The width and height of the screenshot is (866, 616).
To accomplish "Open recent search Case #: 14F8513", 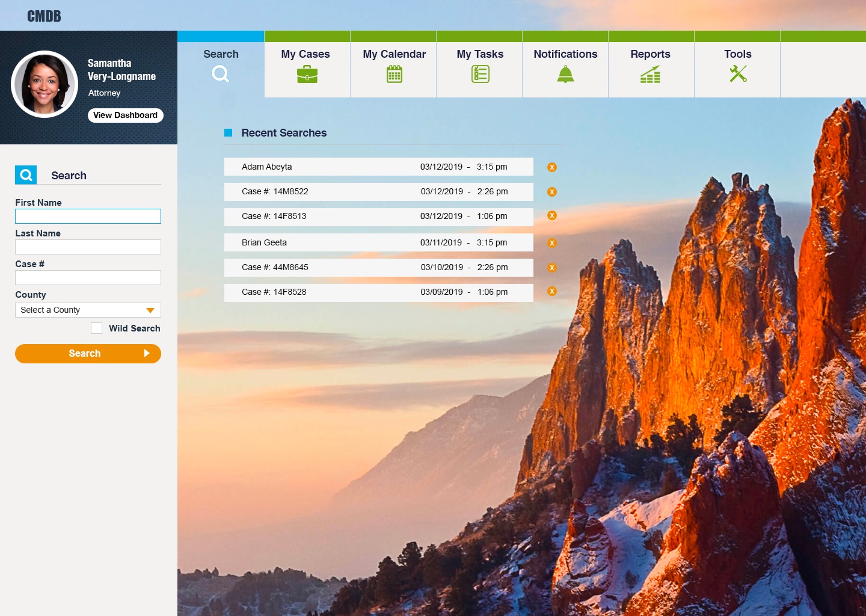I will tap(379, 217).
